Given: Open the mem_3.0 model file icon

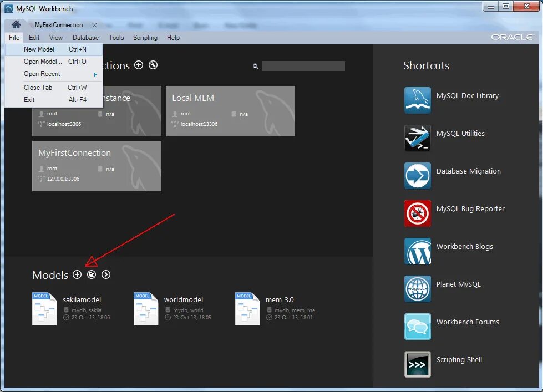Looking at the screenshot, I should pyautogui.click(x=247, y=309).
